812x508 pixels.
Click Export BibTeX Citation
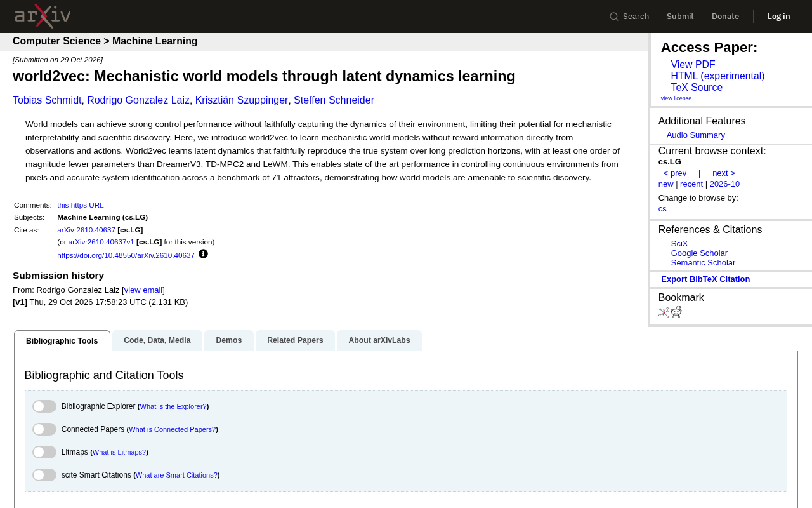(x=705, y=279)
